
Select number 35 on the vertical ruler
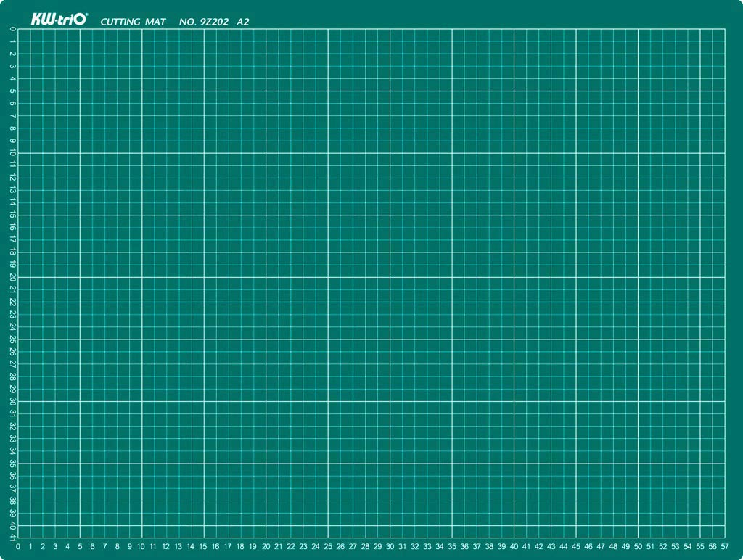[x=12, y=464]
